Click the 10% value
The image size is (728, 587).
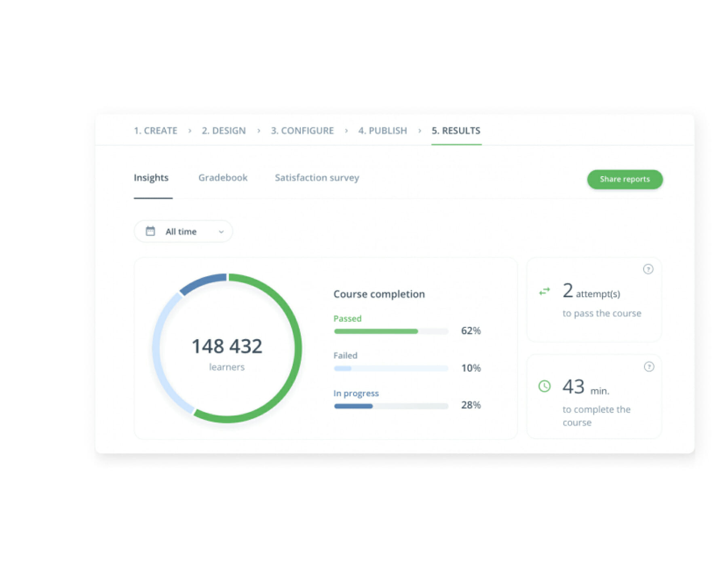click(471, 368)
